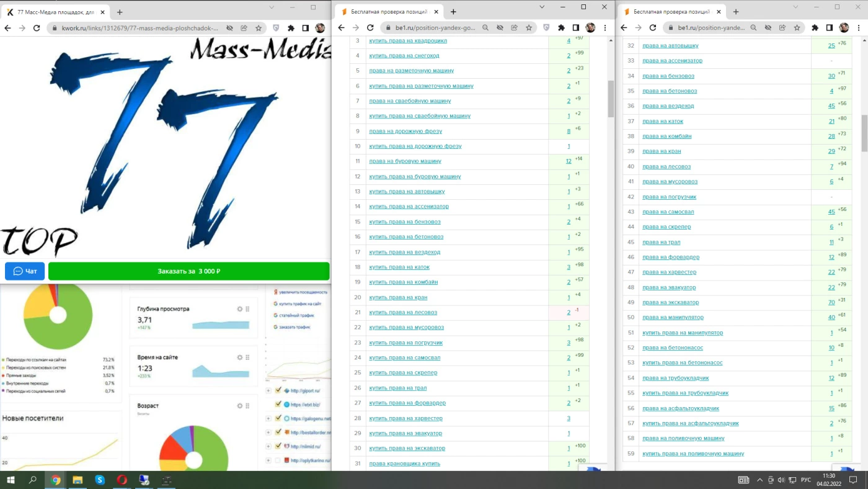
Task: Open tab search chevron in middle be1.ru window
Action: pyautogui.click(x=542, y=7)
